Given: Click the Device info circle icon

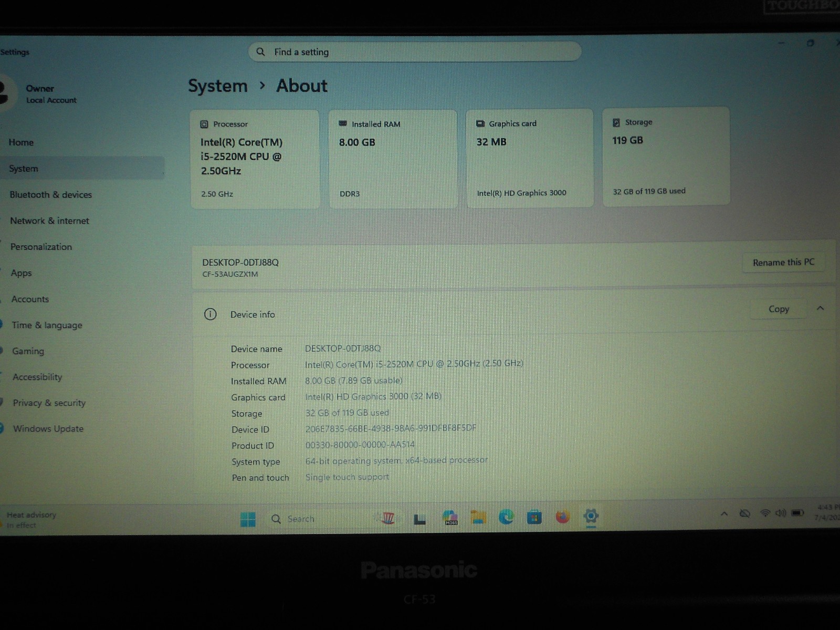Looking at the screenshot, I should pyautogui.click(x=210, y=314).
